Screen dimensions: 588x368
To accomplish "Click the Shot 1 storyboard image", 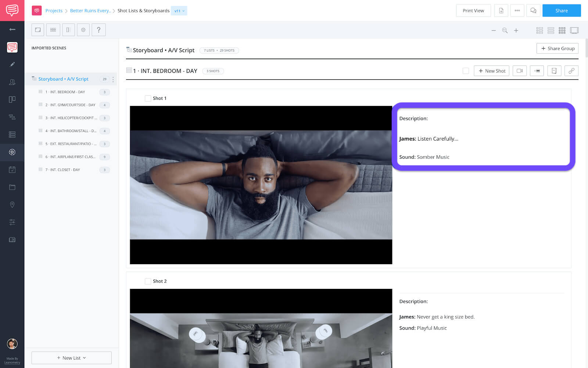I will 261,185.
